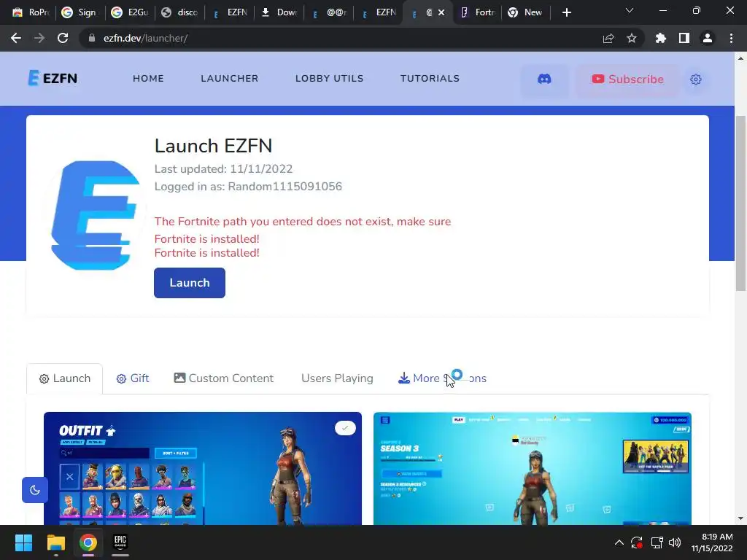The width and height of the screenshot is (747, 560).
Task: Open the Users Playing tab
Action: [337, 378]
